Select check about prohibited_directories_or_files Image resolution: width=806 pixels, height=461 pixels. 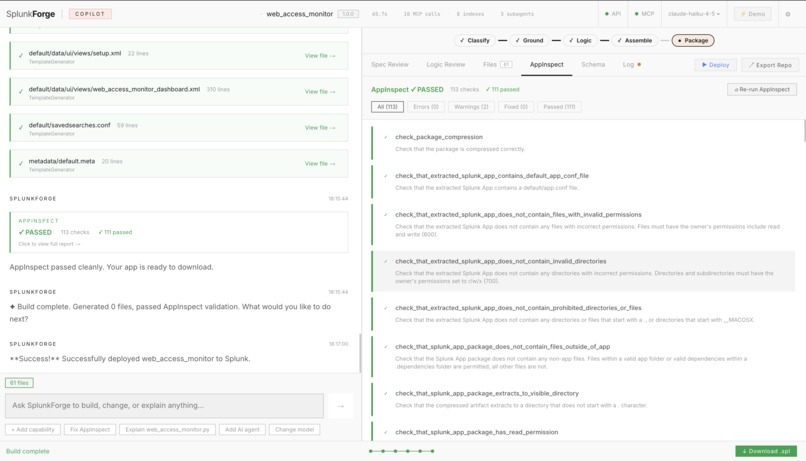coord(583,314)
